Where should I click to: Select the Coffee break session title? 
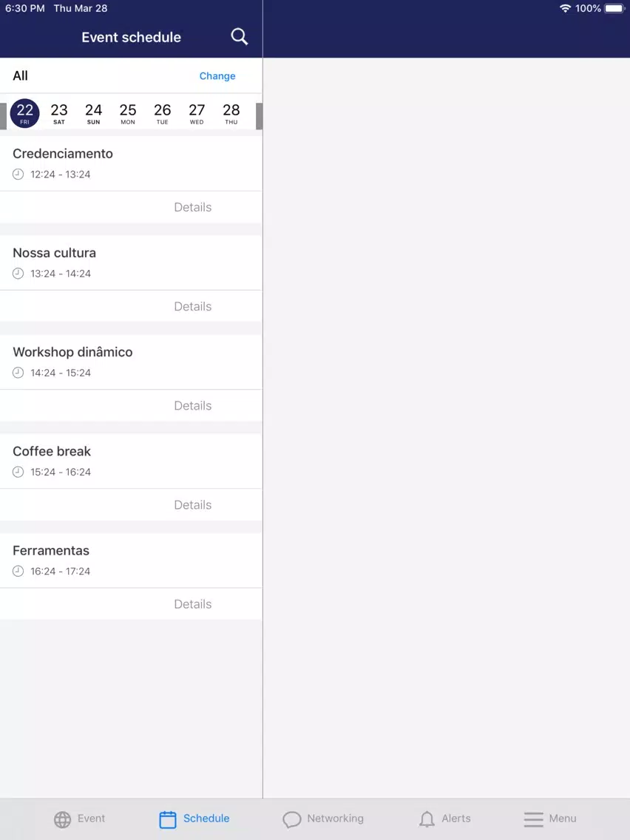[x=52, y=452]
